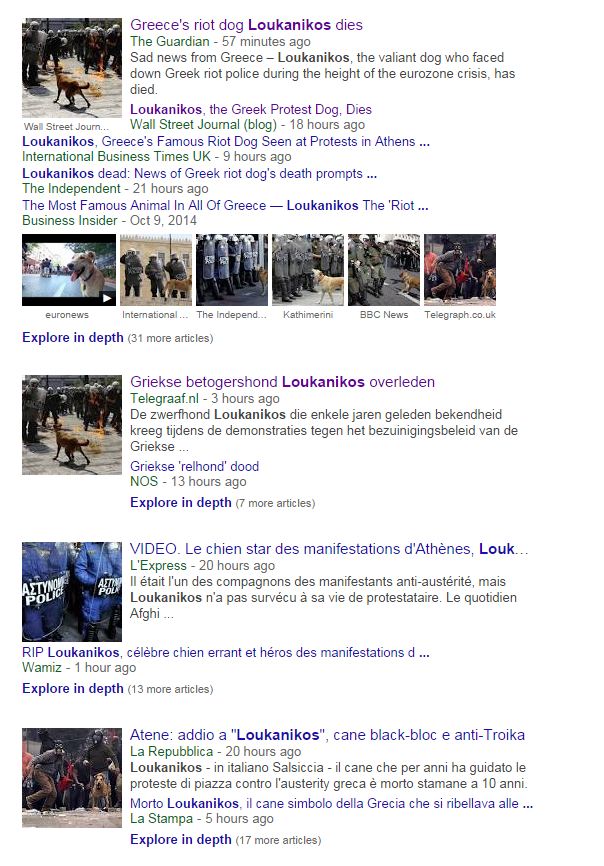Click the Greek police shields thumbnail image
Image resolution: width=604 pixels, height=866 pixels.
72,592
